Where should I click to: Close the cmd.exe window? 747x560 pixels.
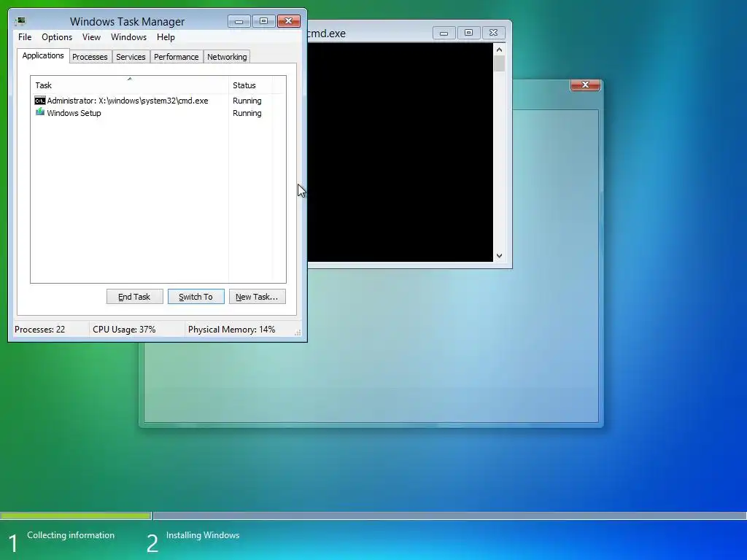[x=493, y=33]
